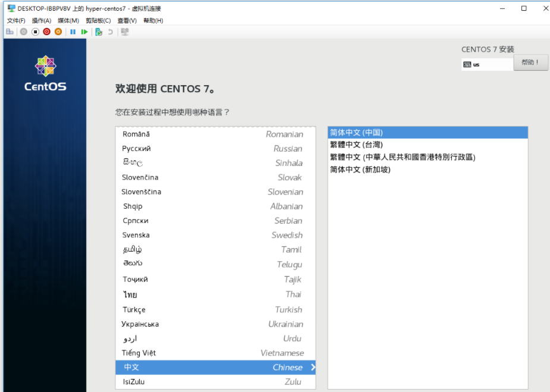
Task: Select IsiZulu Zulu language
Action: tap(215, 382)
